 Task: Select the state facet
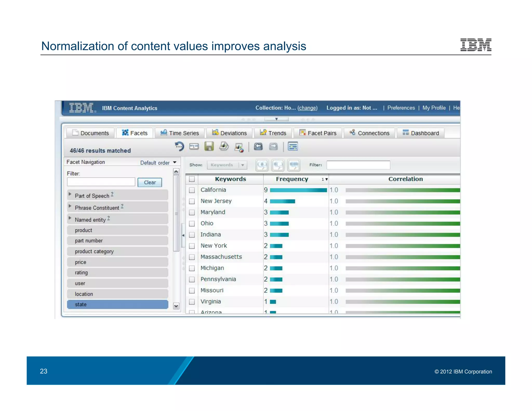pos(117,304)
